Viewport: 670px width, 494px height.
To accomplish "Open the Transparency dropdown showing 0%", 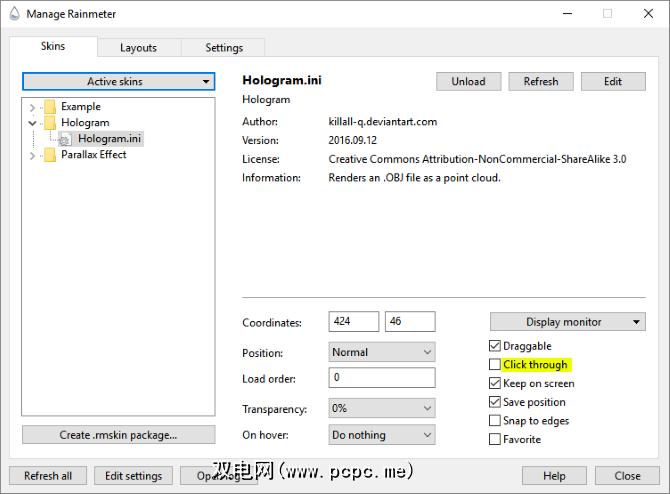I will point(382,409).
